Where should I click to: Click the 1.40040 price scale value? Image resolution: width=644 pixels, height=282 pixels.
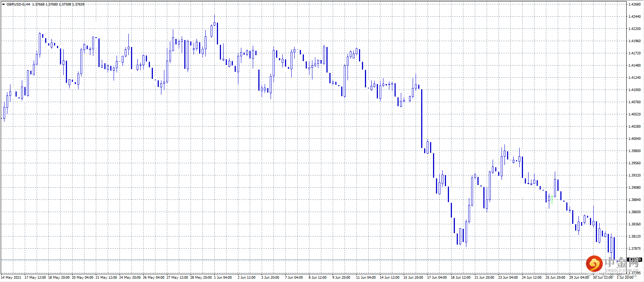coord(634,139)
